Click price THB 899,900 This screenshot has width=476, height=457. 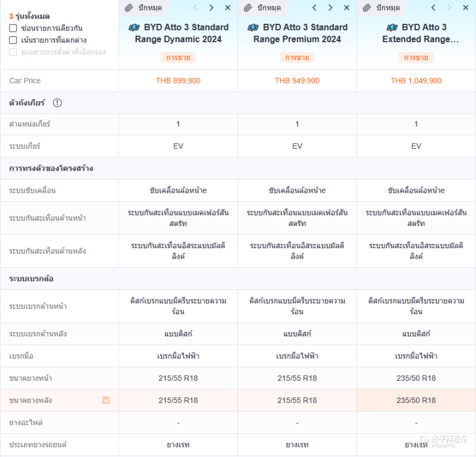click(178, 81)
